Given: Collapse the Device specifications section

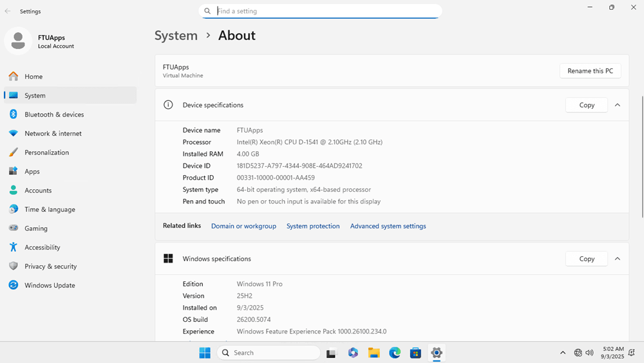Looking at the screenshot, I should pyautogui.click(x=617, y=105).
